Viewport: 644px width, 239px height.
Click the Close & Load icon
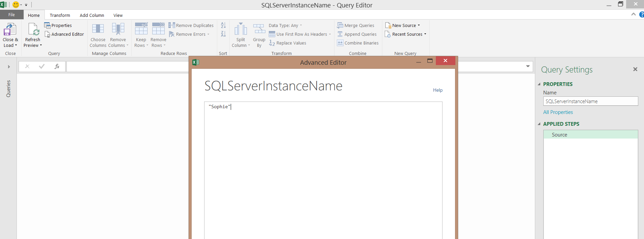(x=10, y=30)
